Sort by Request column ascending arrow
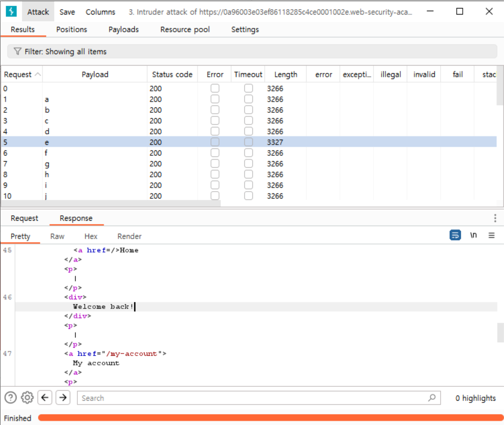The image size is (504, 425). coord(38,74)
